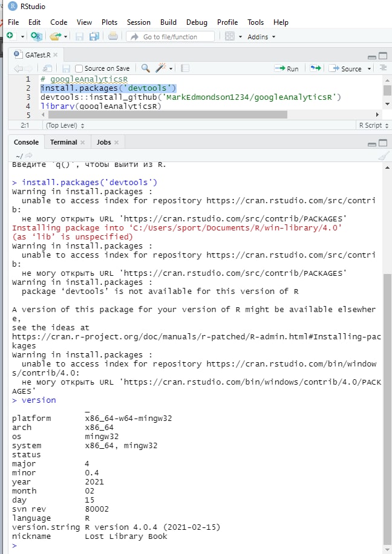Open the Source options dropdown arrow
The height and width of the screenshot is (554, 392).
[x=369, y=68]
